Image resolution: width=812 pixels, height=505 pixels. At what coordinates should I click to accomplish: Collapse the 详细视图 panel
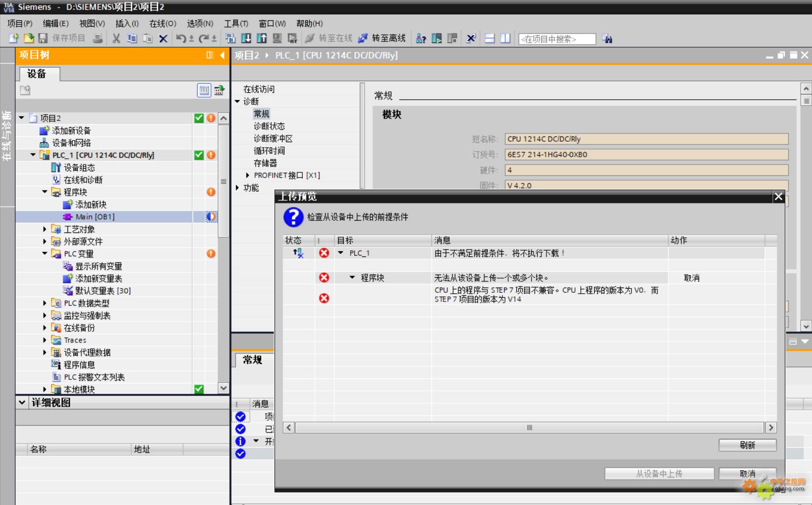(22, 402)
